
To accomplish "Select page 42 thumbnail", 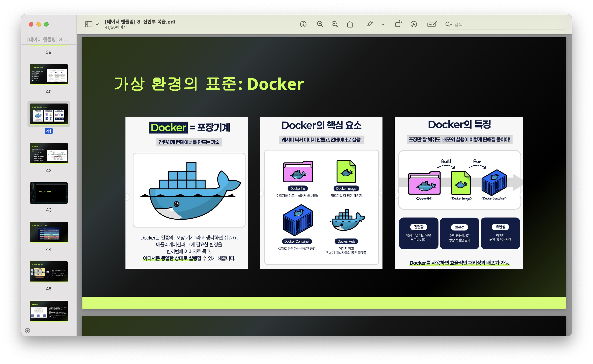I will (x=49, y=153).
